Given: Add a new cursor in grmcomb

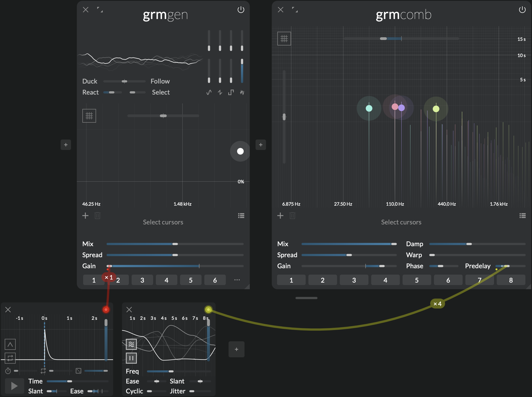Looking at the screenshot, I should click(280, 216).
